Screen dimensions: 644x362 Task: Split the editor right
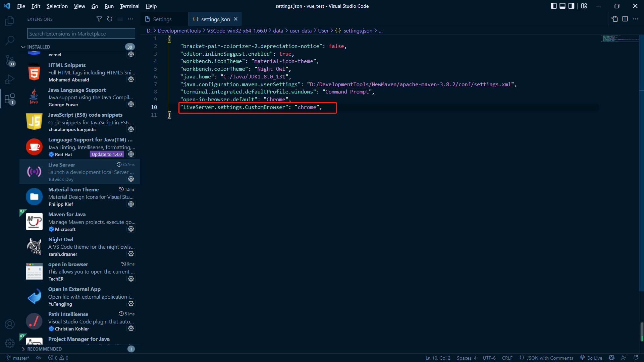625,19
